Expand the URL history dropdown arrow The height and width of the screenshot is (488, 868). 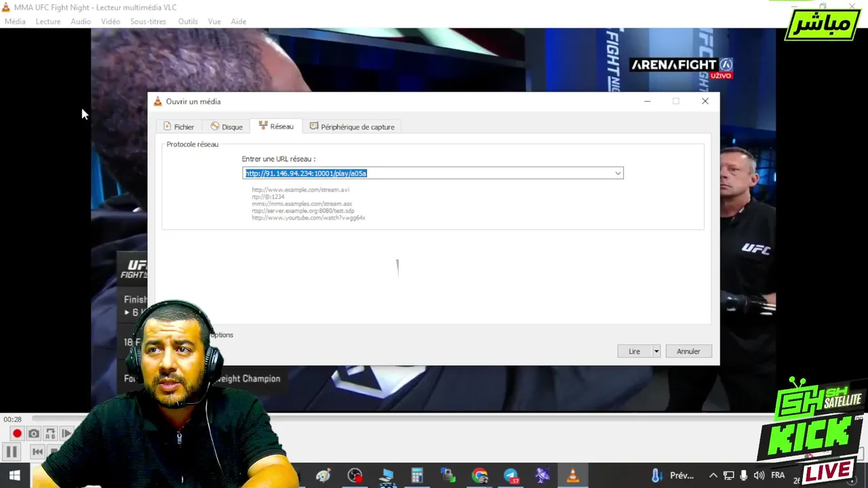pyautogui.click(x=618, y=174)
